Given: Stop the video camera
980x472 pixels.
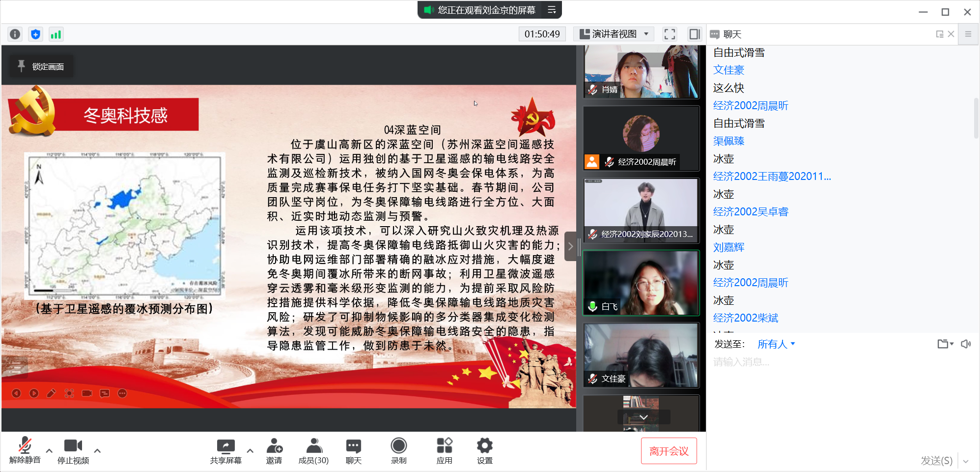Looking at the screenshot, I should (73, 451).
